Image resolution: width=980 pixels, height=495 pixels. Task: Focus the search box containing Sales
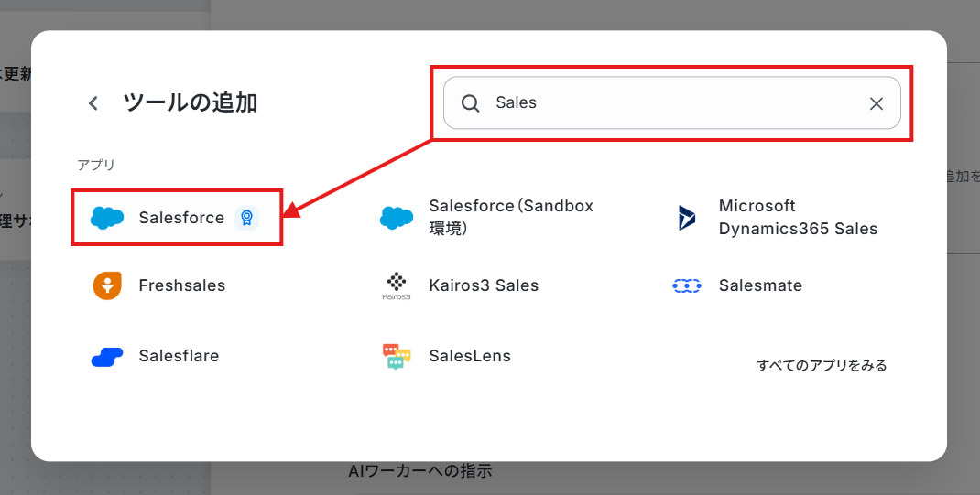pos(672,103)
